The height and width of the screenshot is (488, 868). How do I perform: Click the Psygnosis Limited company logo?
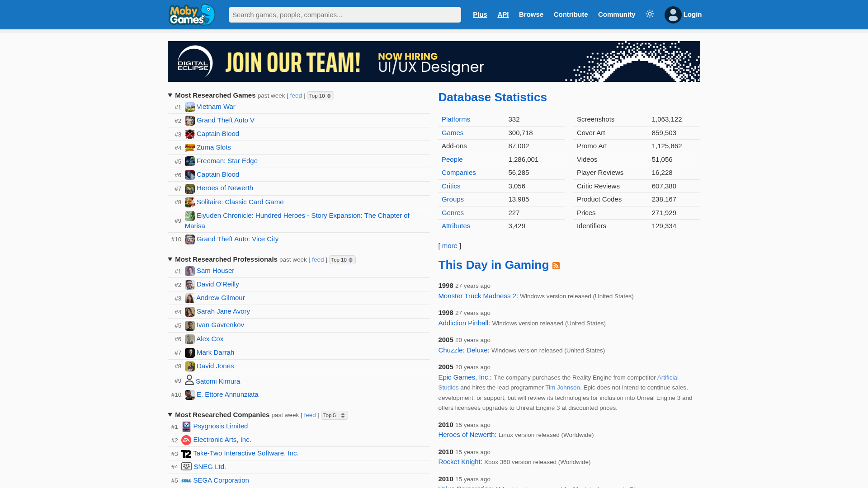point(186,427)
